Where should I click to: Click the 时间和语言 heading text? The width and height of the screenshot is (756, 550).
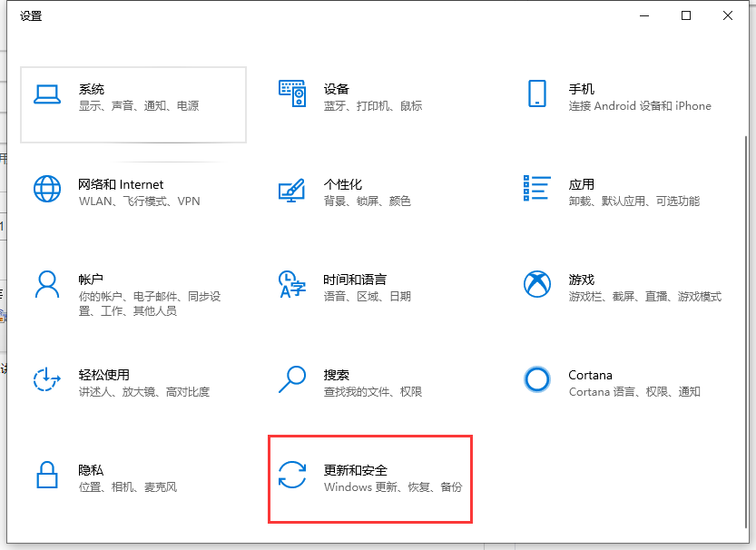[355, 280]
